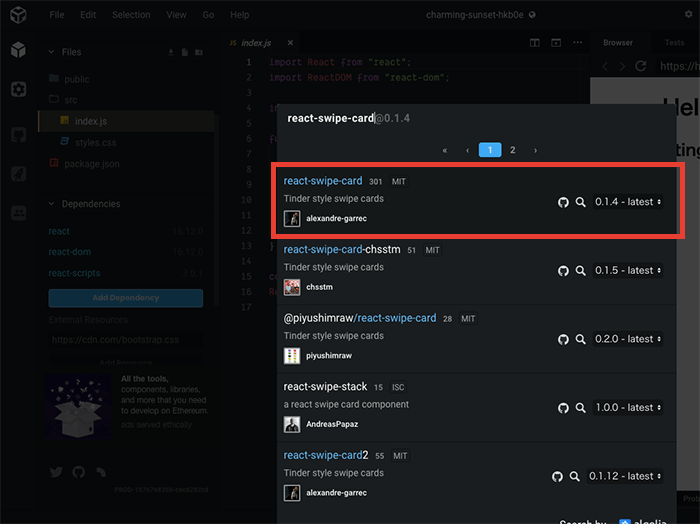Switch to the Tests tab
Viewport: 700px width, 524px height.
coord(674,43)
